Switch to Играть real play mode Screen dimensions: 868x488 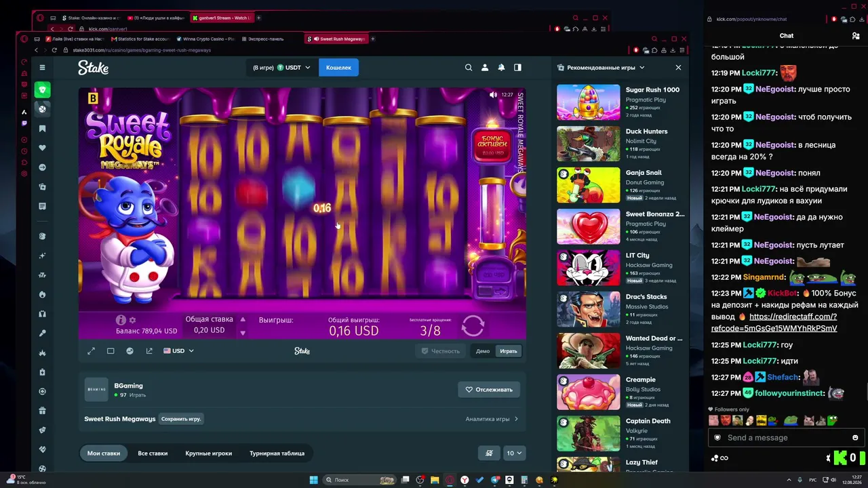(509, 351)
